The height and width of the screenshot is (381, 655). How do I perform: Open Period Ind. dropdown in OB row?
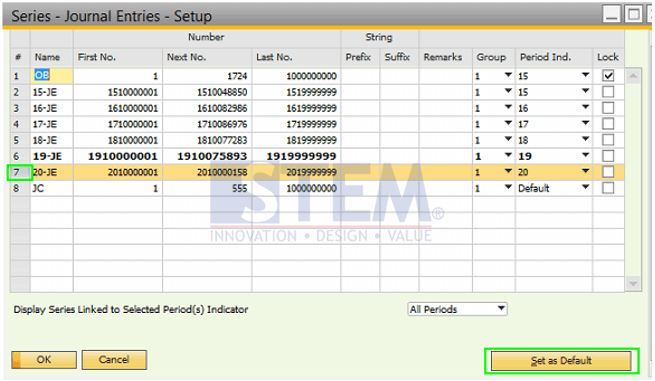[586, 75]
